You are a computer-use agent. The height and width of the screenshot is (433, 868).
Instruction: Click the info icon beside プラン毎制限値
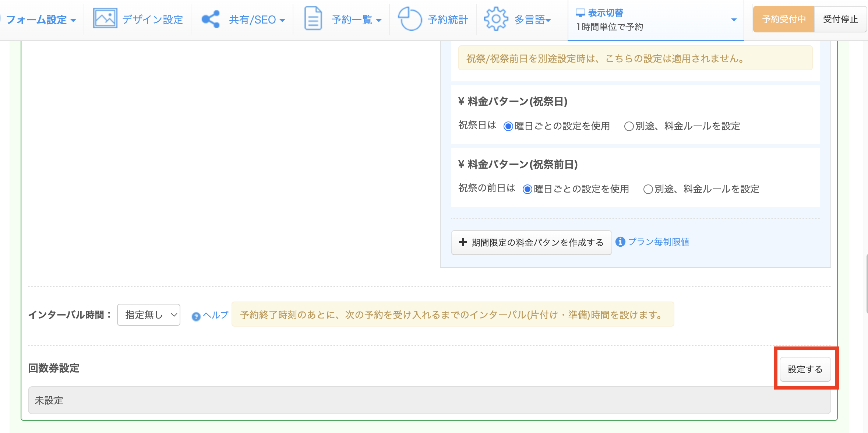[620, 242]
